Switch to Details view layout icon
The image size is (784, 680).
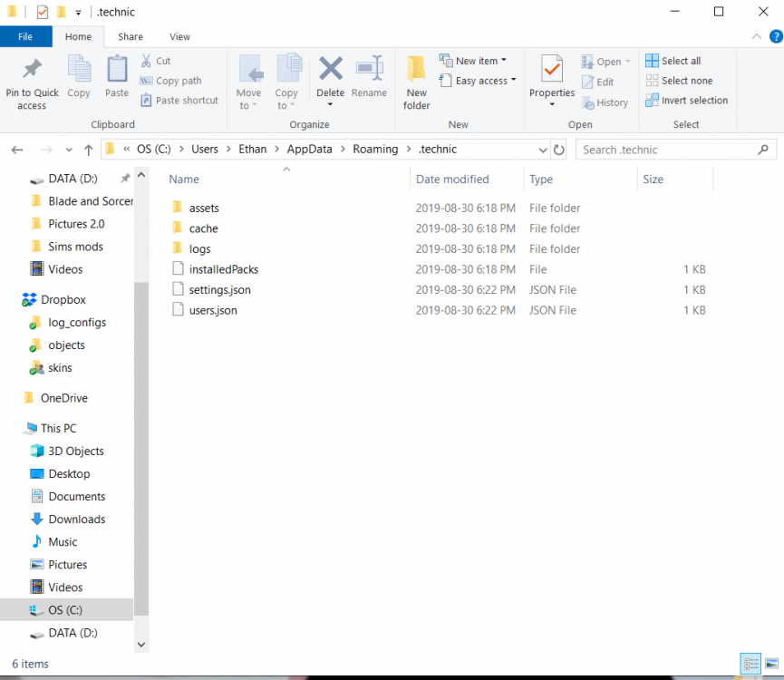coord(750,664)
